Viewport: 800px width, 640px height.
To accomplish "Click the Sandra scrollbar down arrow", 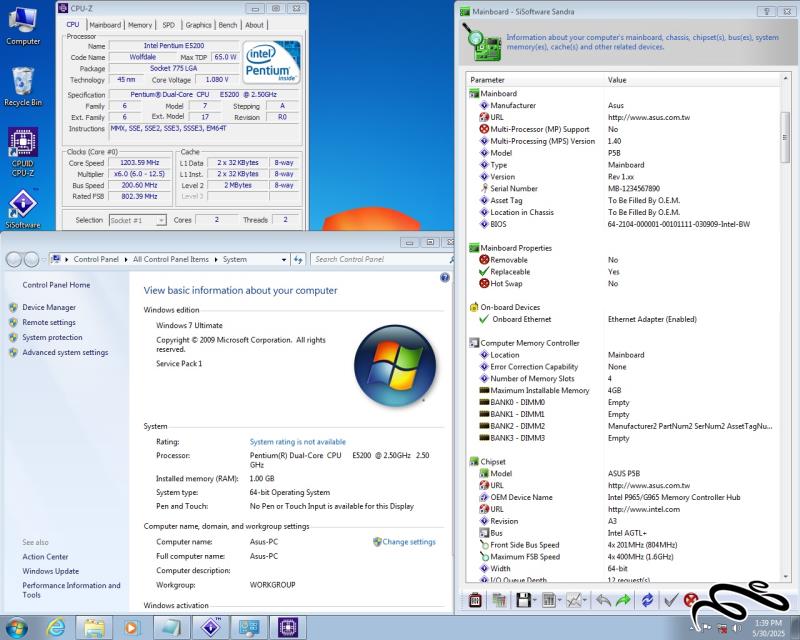I will tap(785, 577).
